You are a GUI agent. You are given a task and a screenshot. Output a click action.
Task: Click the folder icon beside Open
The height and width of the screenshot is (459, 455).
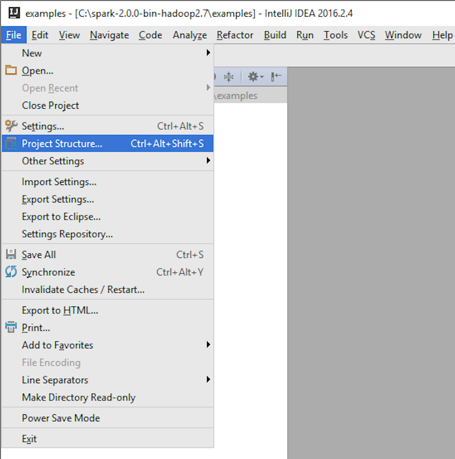(11, 70)
